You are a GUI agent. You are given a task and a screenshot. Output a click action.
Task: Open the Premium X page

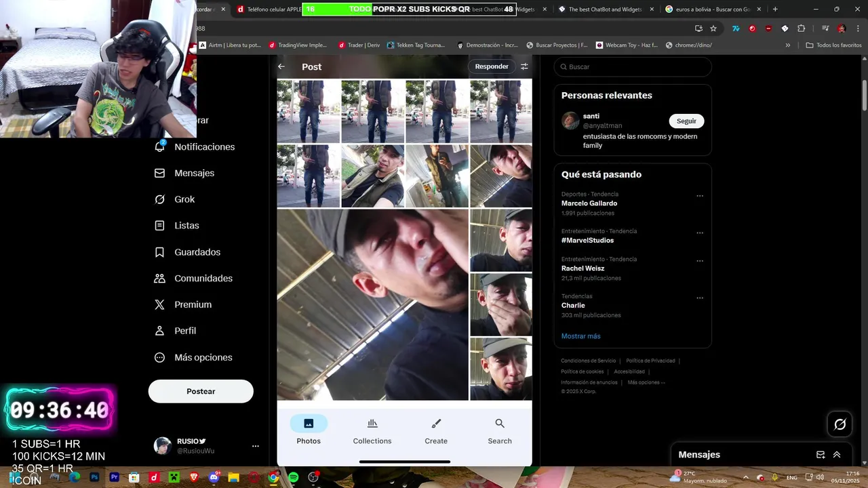pos(184,305)
